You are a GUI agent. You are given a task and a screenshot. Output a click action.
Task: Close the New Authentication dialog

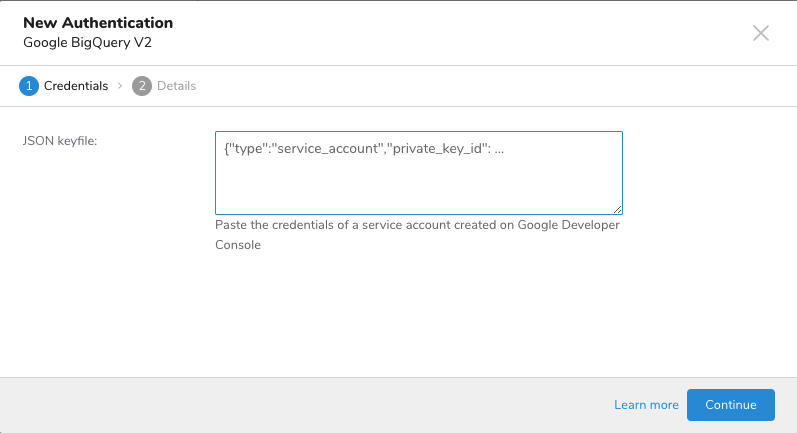pyautogui.click(x=761, y=33)
